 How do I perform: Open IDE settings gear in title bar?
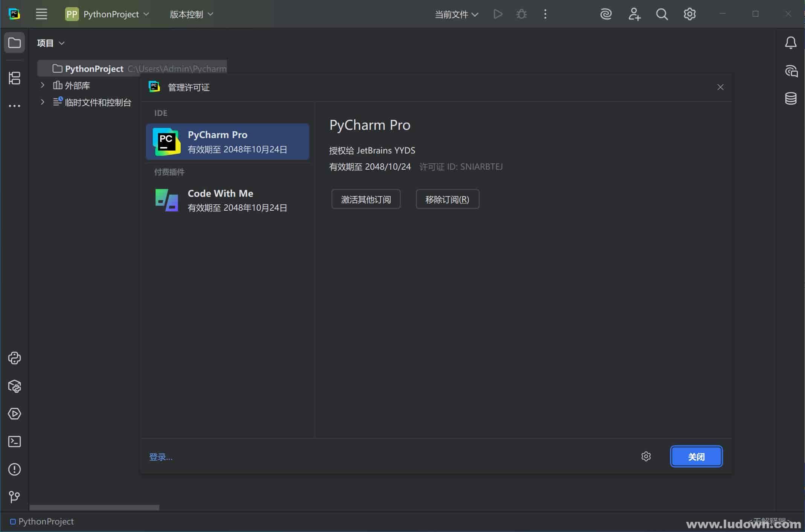[x=689, y=14]
